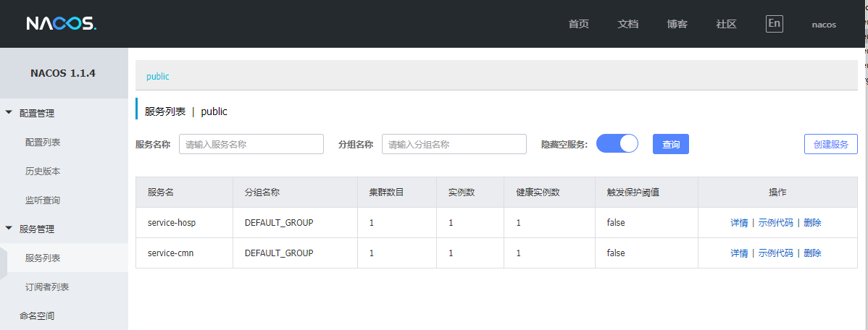Click the 创建服务 button
Image resolution: width=868 pixels, height=330 pixels.
tap(830, 144)
